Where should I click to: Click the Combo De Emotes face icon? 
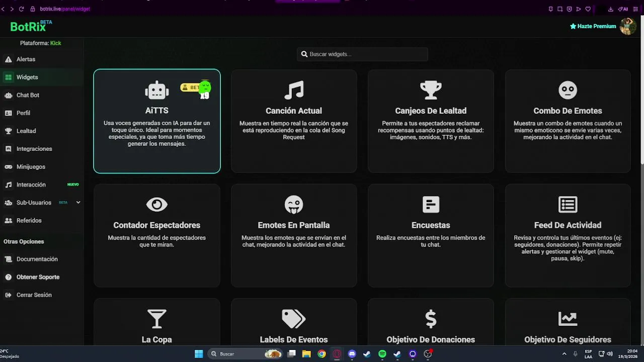pos(568,90)
